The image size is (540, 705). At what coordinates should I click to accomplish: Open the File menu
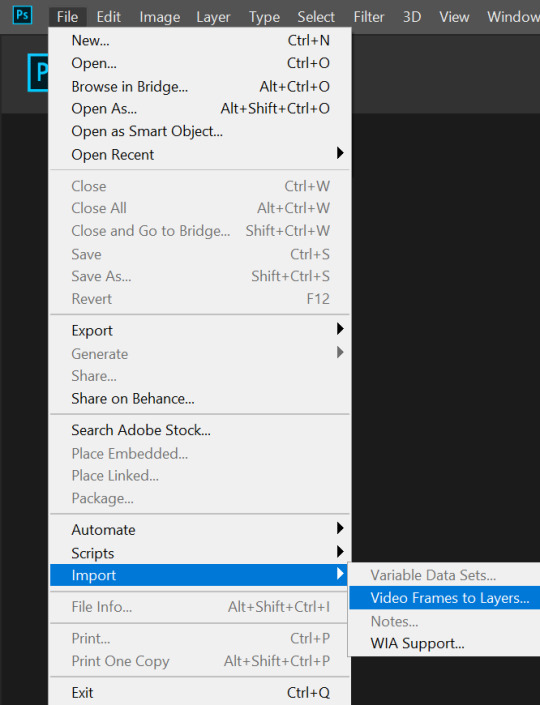pyautogui.click(x=67, y=17)
